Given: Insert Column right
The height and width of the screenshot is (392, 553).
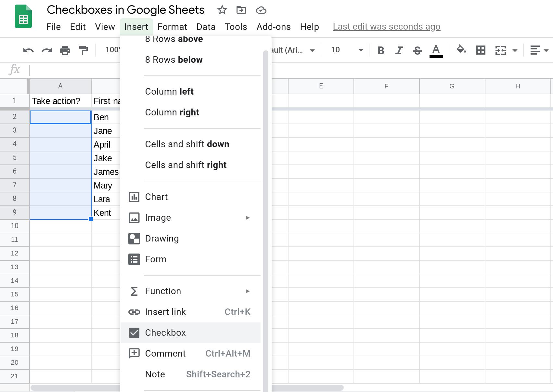Looking at the screenshot, I should click(x=191, y=112).
